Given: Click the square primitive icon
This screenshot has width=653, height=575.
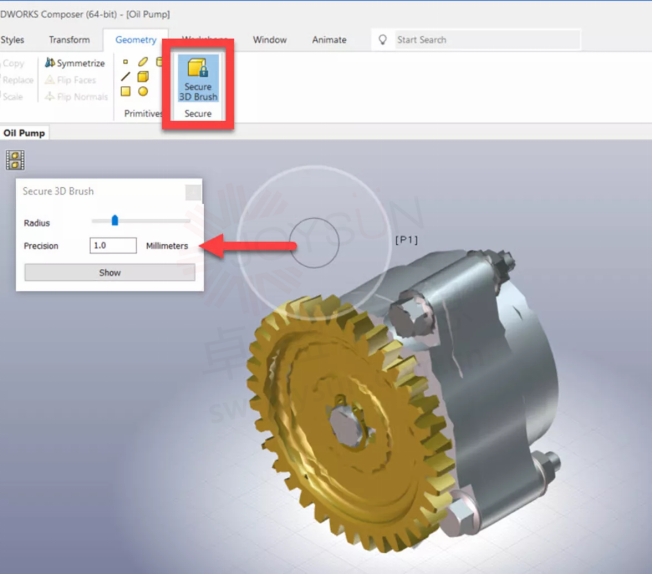Looking at the screenshot, I should click(125, 92).
